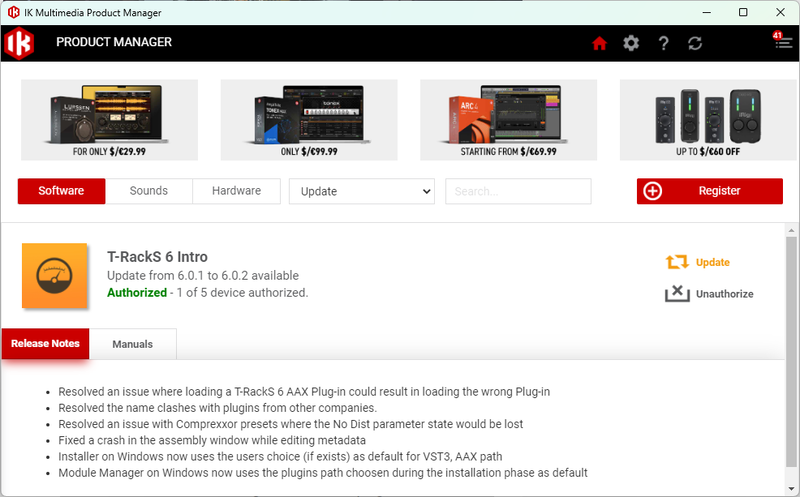Click the Register button
The height and width of the screenshot is (497, 800).
[710, 191]
